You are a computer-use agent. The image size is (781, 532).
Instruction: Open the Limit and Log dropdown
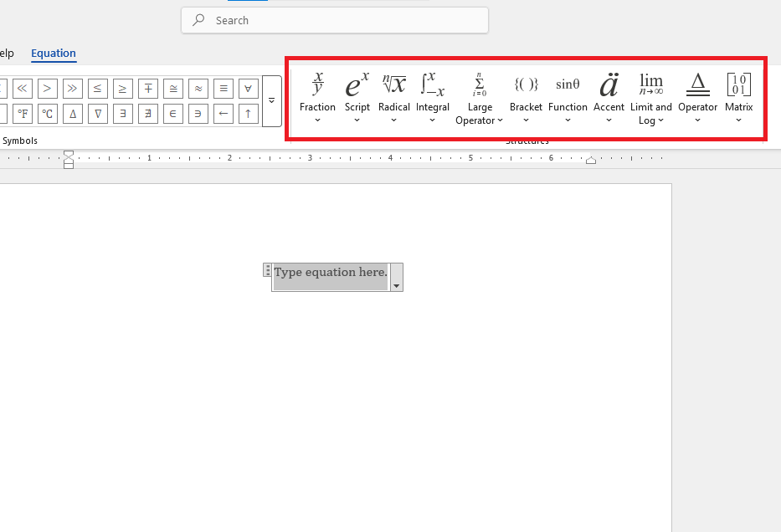click(651, 98)
